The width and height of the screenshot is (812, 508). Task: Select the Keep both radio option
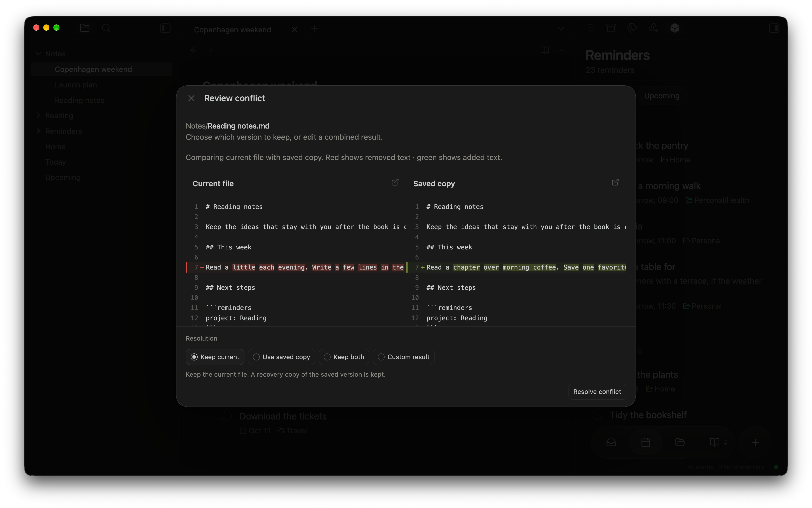(x=344, y=357)
